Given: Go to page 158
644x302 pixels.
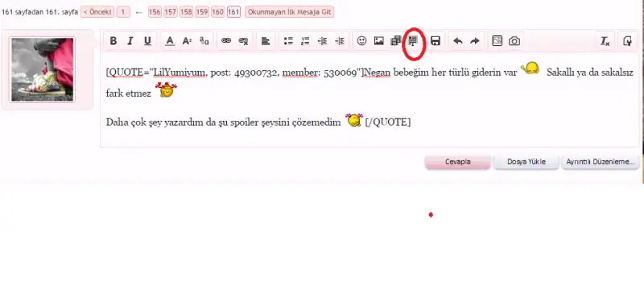Looking at the screenshot, I should coord(186,12).
